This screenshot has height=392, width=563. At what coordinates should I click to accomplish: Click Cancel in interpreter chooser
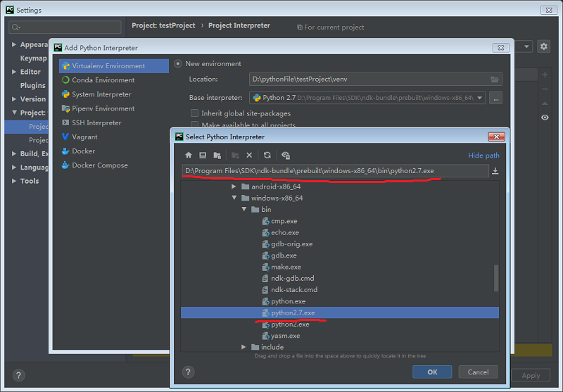tap(478, 372)
